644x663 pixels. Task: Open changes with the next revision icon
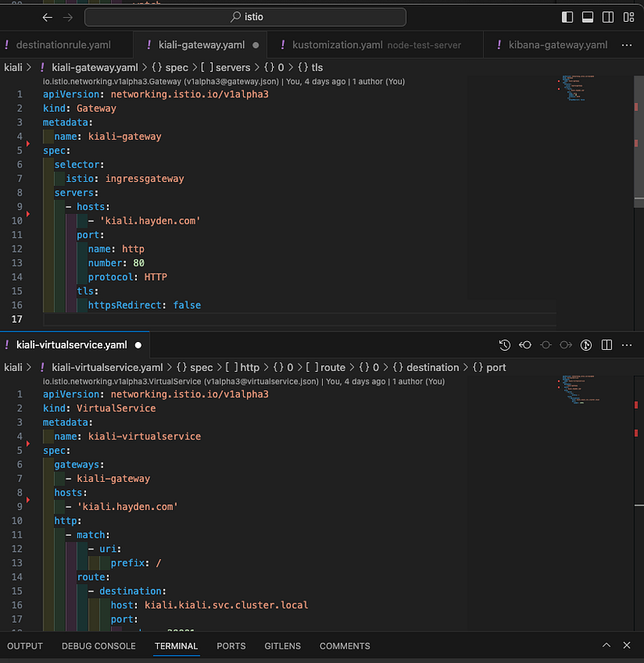[566, 345]
